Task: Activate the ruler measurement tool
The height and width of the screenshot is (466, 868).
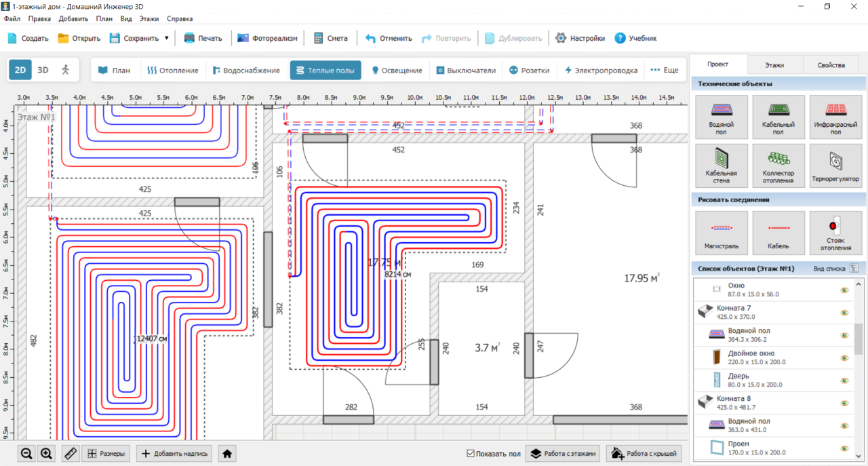Action: (x=71, y=454)
